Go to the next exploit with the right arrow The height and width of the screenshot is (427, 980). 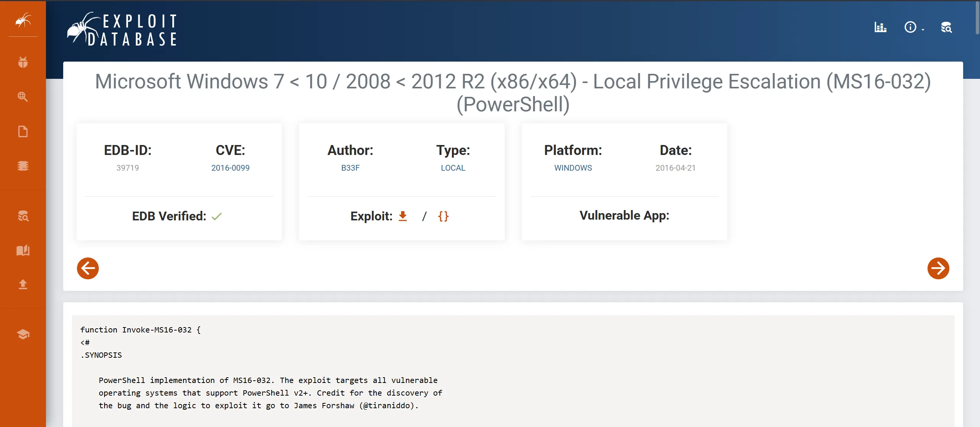click(938, 268)
